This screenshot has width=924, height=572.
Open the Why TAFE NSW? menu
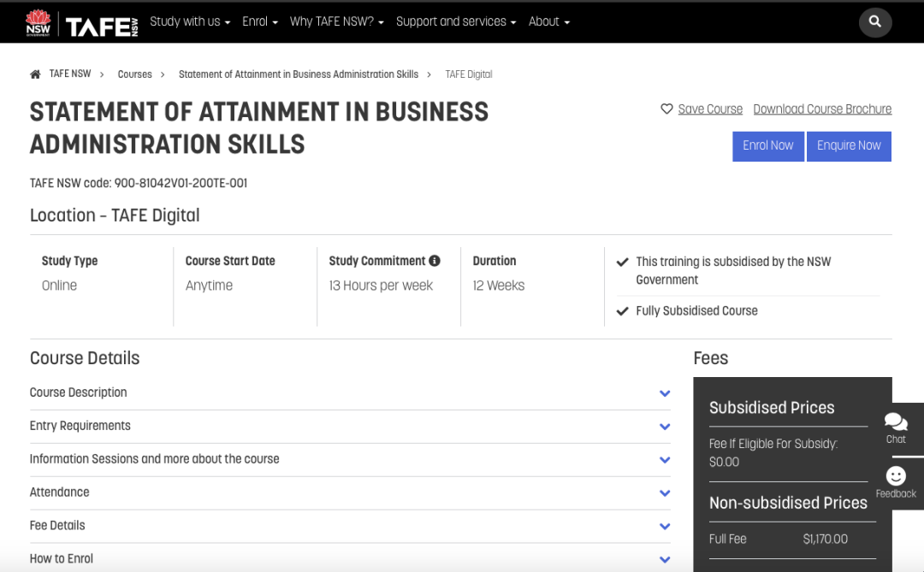coord(336,21)
